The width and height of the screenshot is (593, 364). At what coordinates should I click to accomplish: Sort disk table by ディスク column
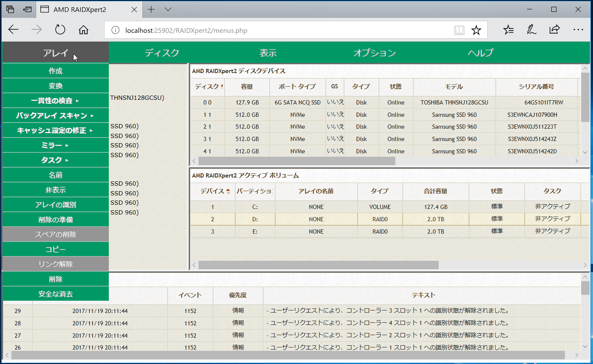tap(207, 87)
